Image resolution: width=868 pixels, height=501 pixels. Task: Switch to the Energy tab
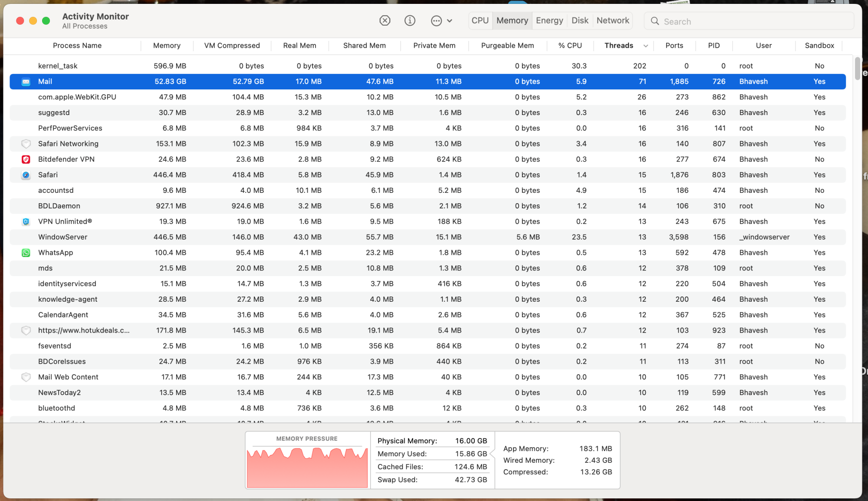[x=549, y=20]
